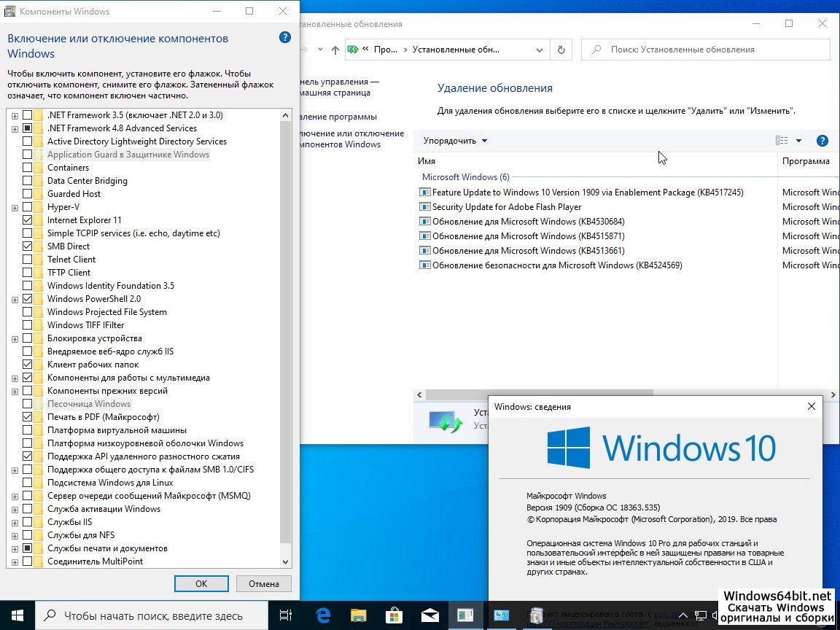This screenshot has width=840, height=630.
Task: Expand the .NET Framework 3.5 tree node
Action: (15, 115)
